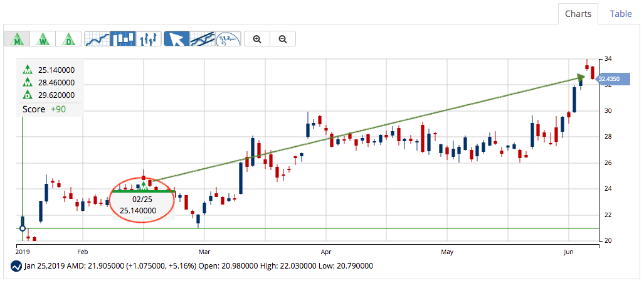Click the 24 price axis label
Image resolution: width=644 pixels, height=283 pixels.
[607, 189]
